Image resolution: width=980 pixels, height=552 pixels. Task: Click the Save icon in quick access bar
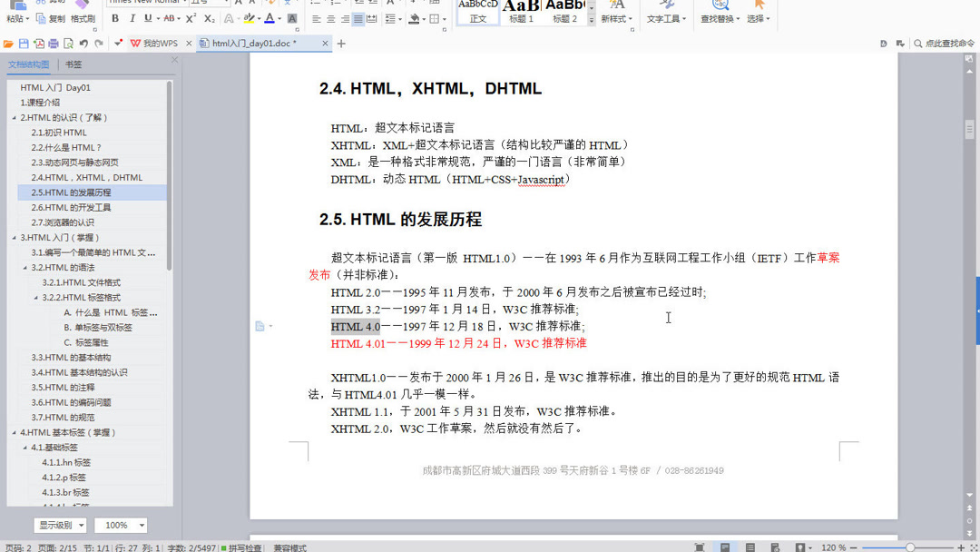[x=24, y=42]
